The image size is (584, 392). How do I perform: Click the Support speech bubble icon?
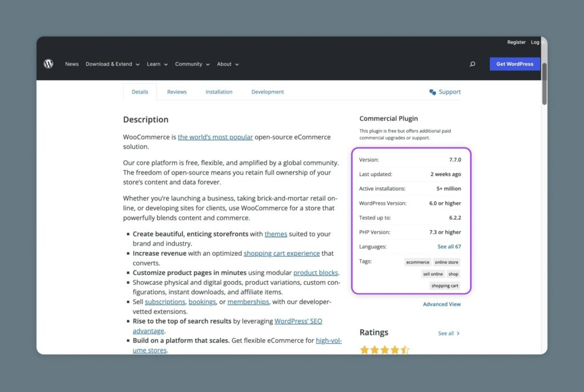[432, 92]
